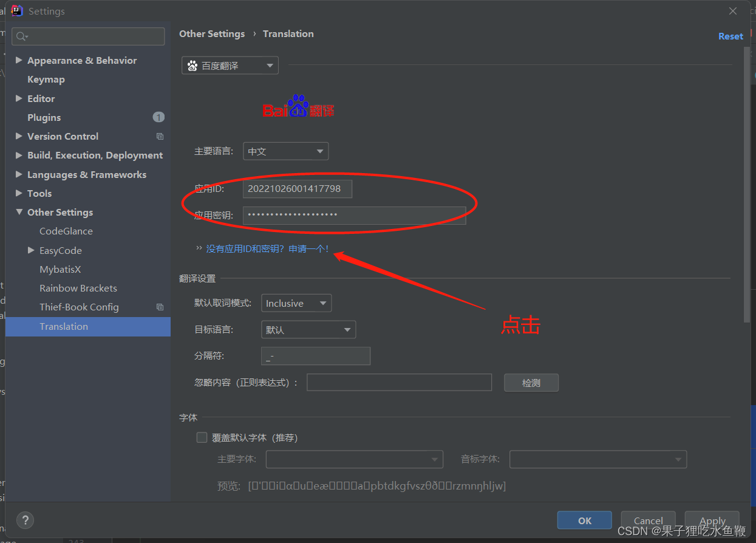Screen dimensions: 756x543
Task: Click the 应用密钥 app secret password field
Action: (355, 215)
